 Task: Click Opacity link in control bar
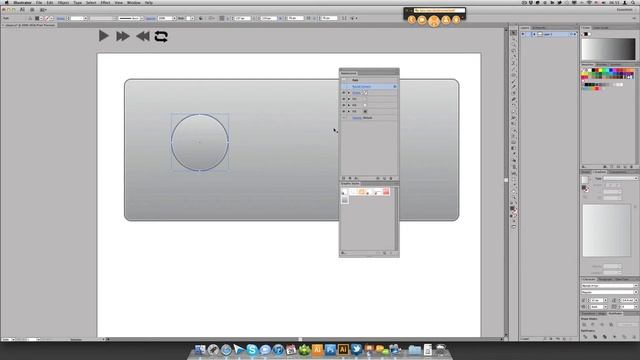[x=151, y=18]
